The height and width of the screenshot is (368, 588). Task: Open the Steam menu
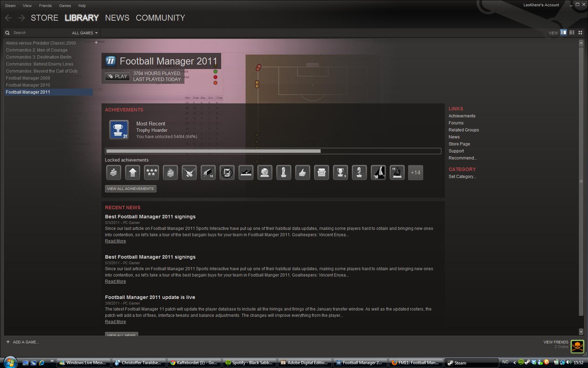(10, 6)
